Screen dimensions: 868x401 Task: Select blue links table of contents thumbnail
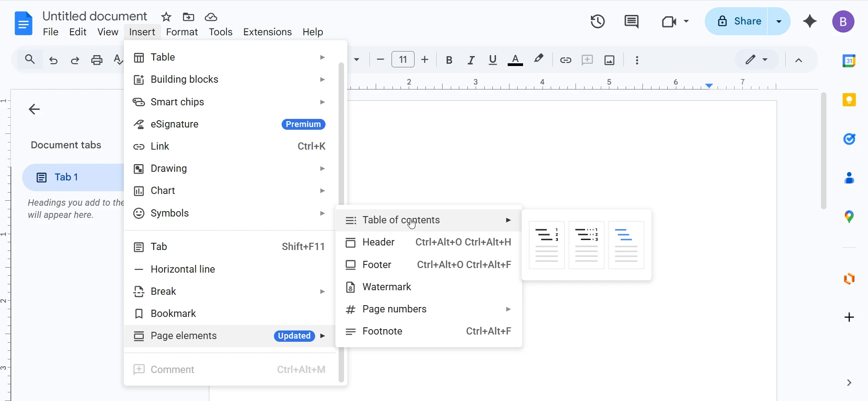pyautogui.click(x=626, y=245)
